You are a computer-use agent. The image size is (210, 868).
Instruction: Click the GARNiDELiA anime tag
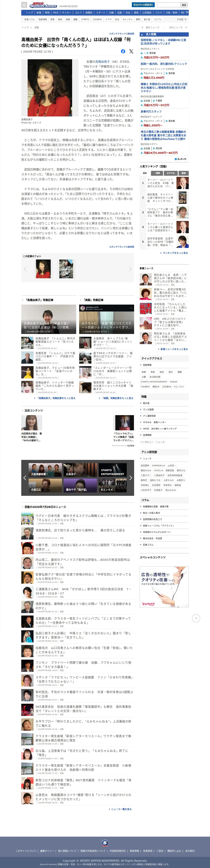click(158, 465)
